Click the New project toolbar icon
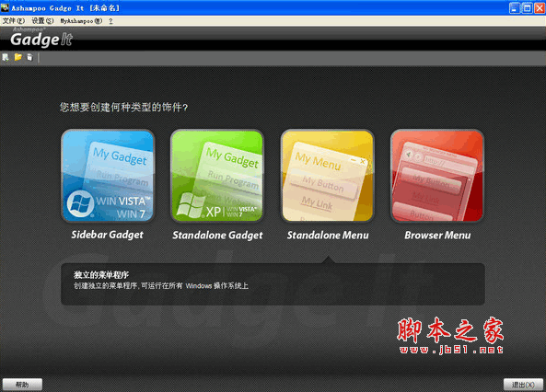The width and height of the screenshot is (546, 392). click(x=6, y=57)
